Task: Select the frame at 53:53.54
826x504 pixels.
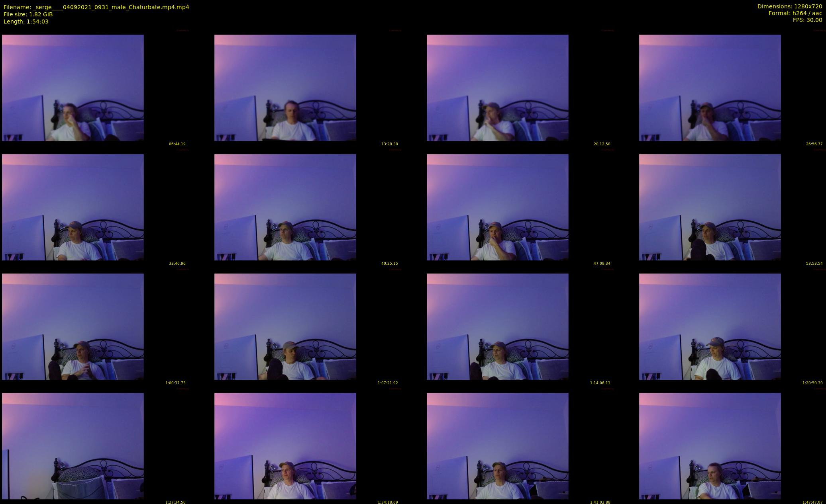Action: coord(710,207)
